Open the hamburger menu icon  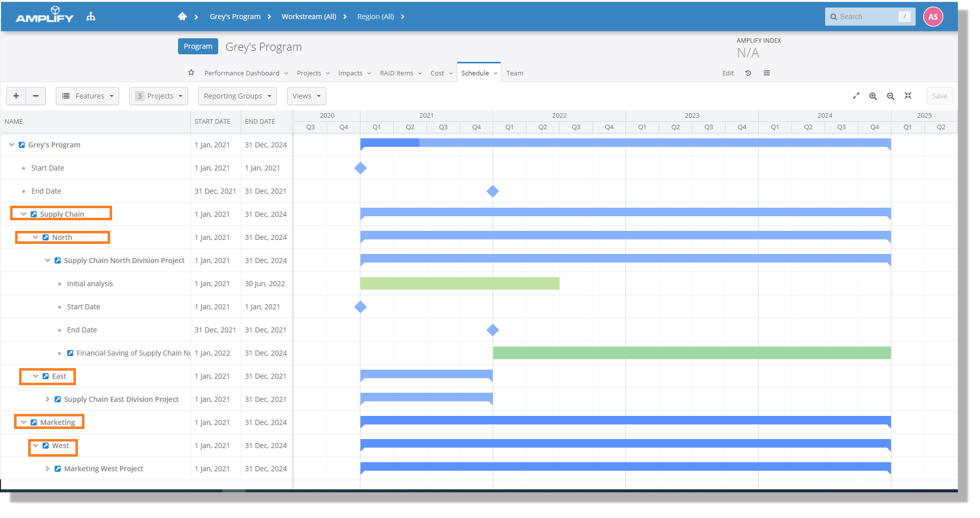click(767, 73)
